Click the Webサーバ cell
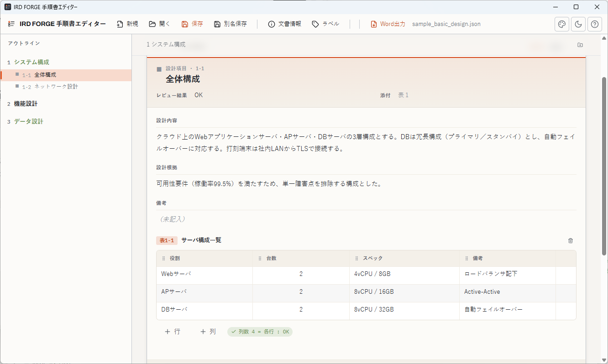Viewport: 608px width, 364px height. coord(204,276)
